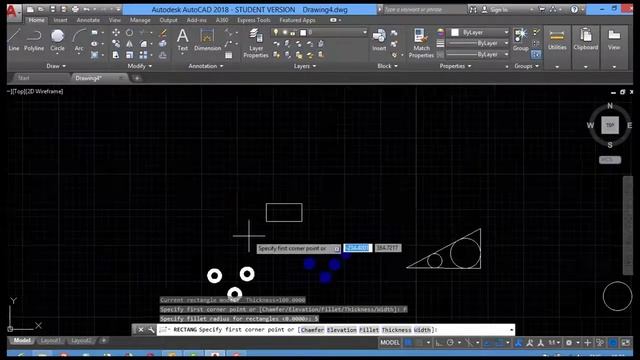Screen dimensions: 640x360
Task: Select the Polyline tool
Action: tap(34, 40)
